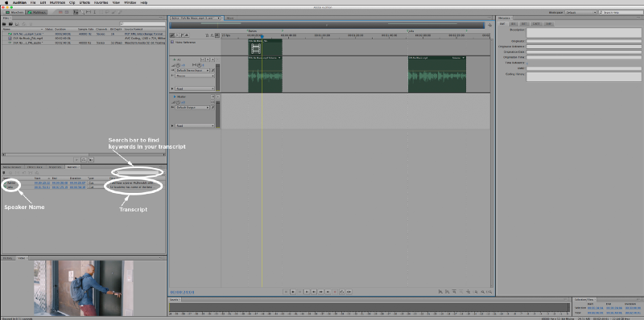
Task: Select the Slip tool in top toolbar
Action: [88, 12]
